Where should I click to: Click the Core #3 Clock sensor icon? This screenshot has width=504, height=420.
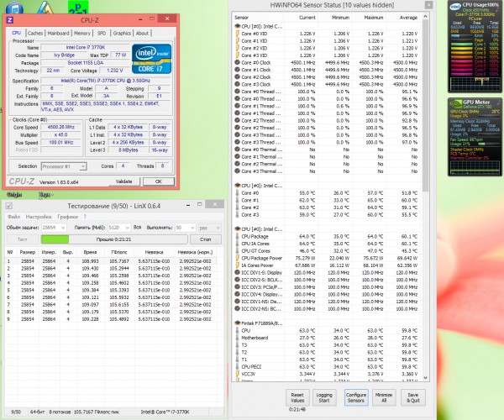coord(238,84)
